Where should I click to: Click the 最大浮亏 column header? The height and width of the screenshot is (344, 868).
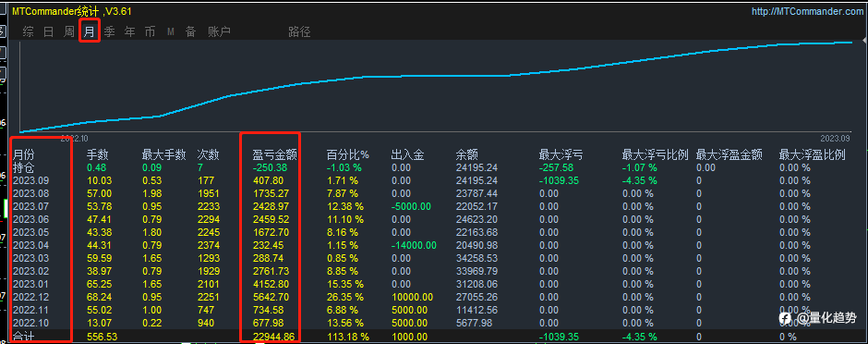561,155
